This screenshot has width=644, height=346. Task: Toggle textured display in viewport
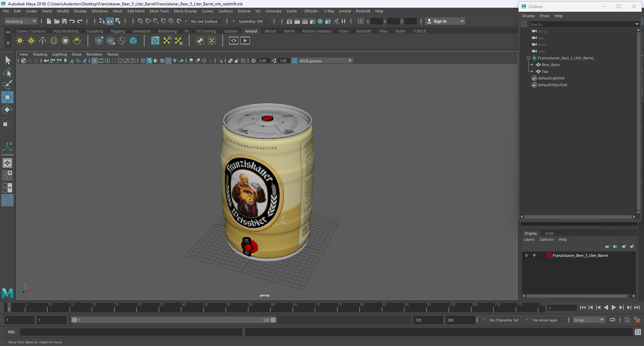click(x=169, y=61)
